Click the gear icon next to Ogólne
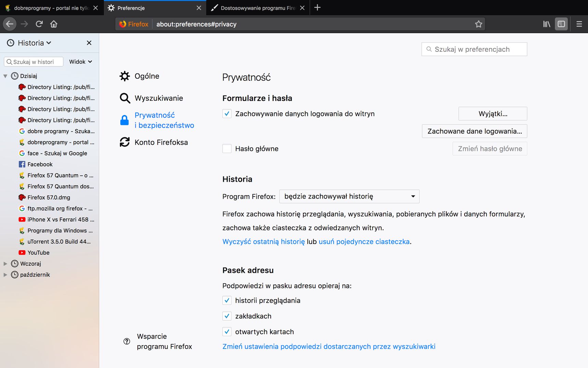588x368 pixels. (x=125, y=76)
